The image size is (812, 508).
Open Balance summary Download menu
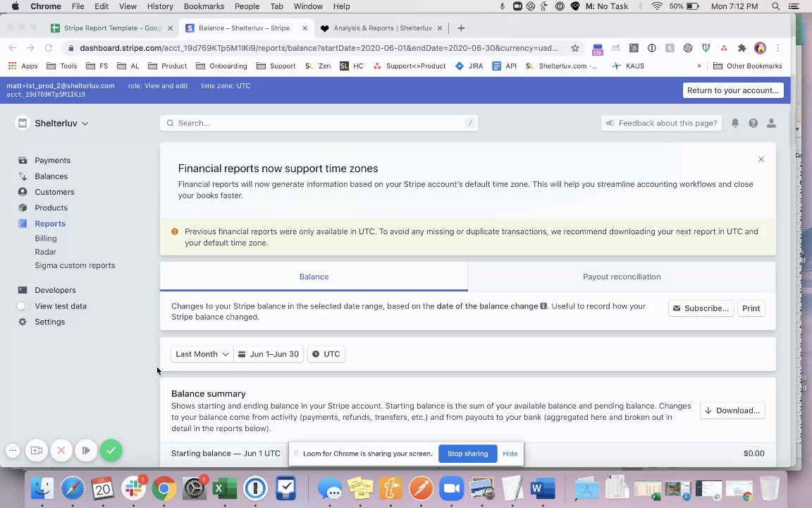click(732, 411)
